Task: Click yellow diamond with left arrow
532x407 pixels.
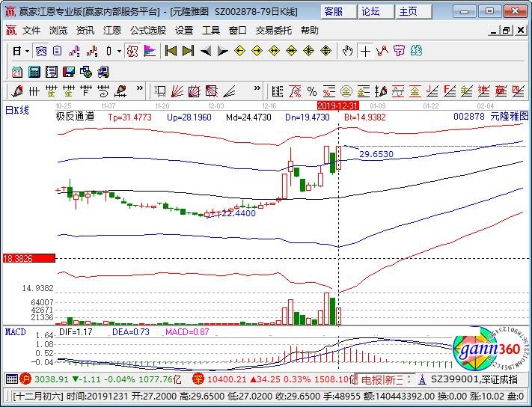Action: pyautogui.click(x=240, y=51)
